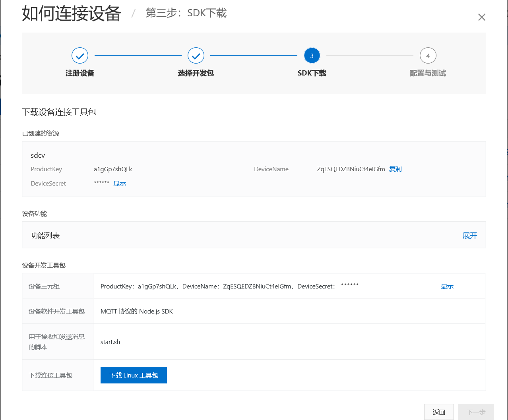Close the device connection dialog
Screen dimensions: 508x420
coord(481,17)
